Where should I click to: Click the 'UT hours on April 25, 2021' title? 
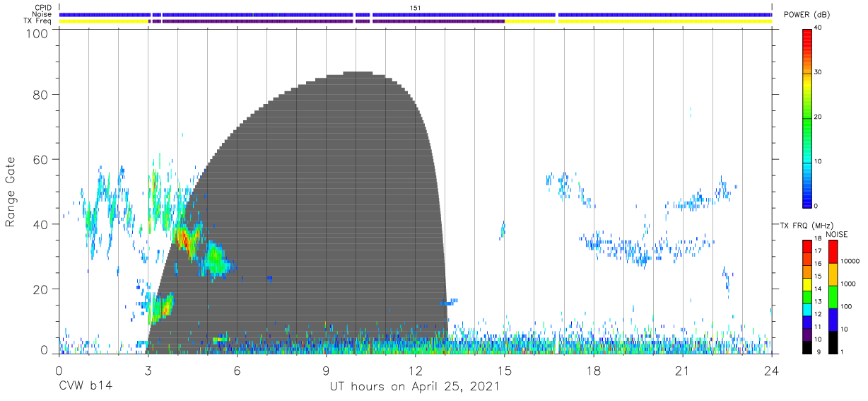click(414, 387)
